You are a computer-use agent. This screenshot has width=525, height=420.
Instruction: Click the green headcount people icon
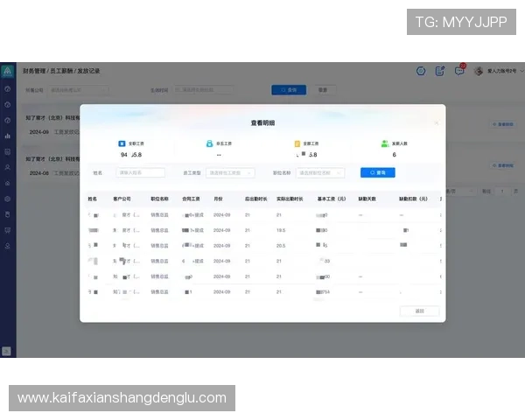point(384,143)
